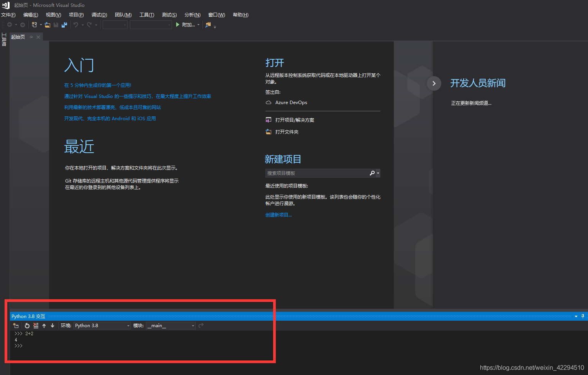Click the New Project toolbar icon
The height and width of the screenshot is (375, 588).
34,25
